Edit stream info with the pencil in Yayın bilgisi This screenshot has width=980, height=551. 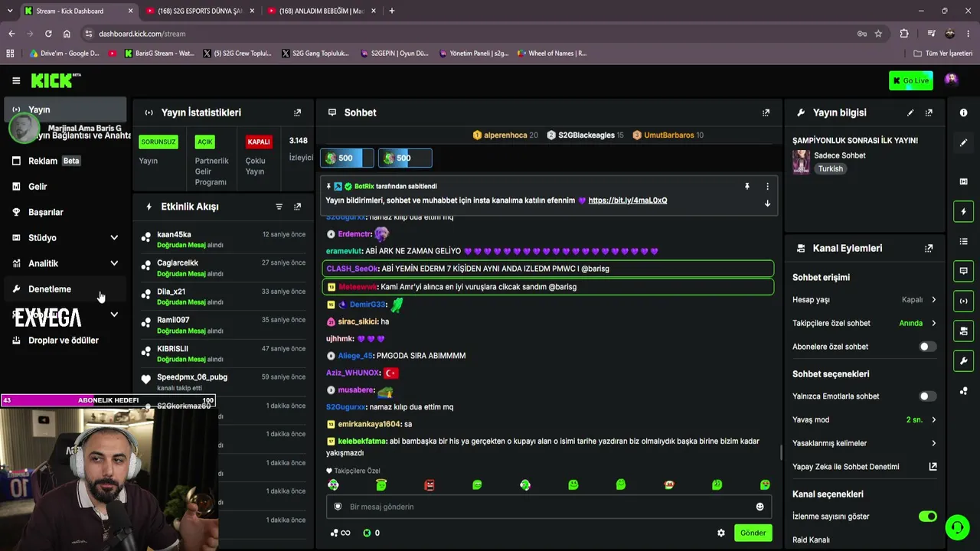point(910,112)
